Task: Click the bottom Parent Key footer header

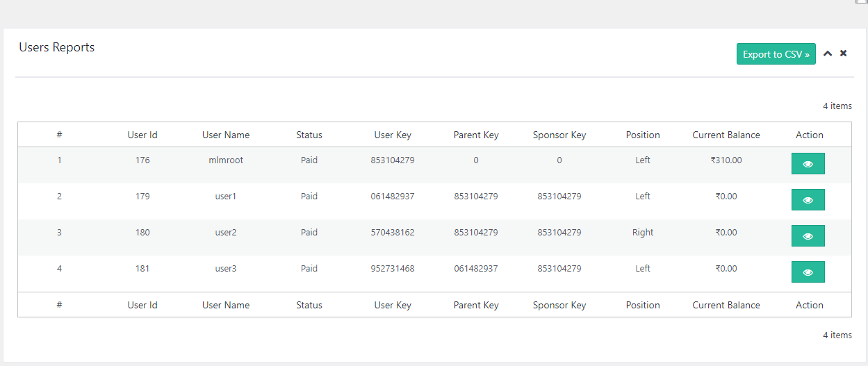Action: point(476,305)
